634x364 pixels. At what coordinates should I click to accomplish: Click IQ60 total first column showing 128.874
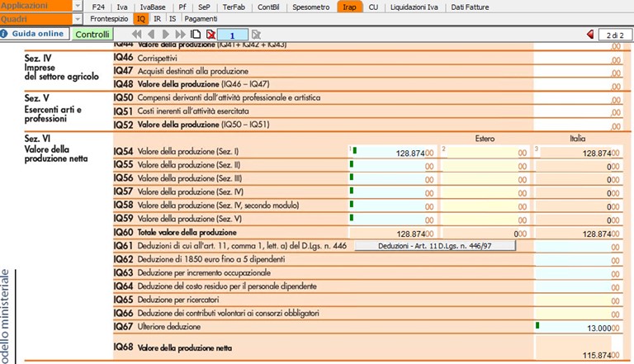392,233
